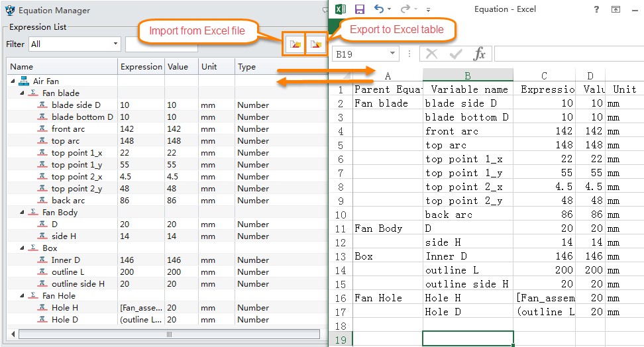This screenshot has width=644, height=347.
Task: Click Excel cell 'Parent Equa' header
Action: (x=388, y=89)
